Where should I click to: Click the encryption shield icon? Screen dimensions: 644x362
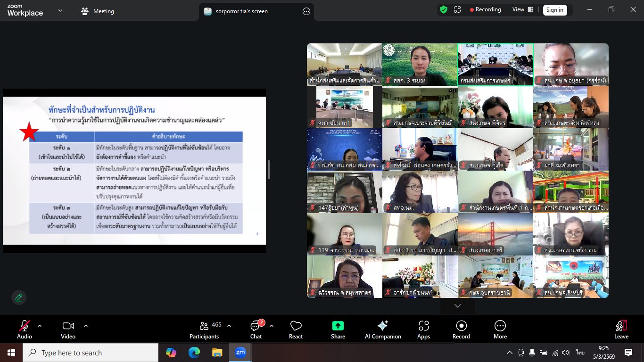tap(444, 9)
